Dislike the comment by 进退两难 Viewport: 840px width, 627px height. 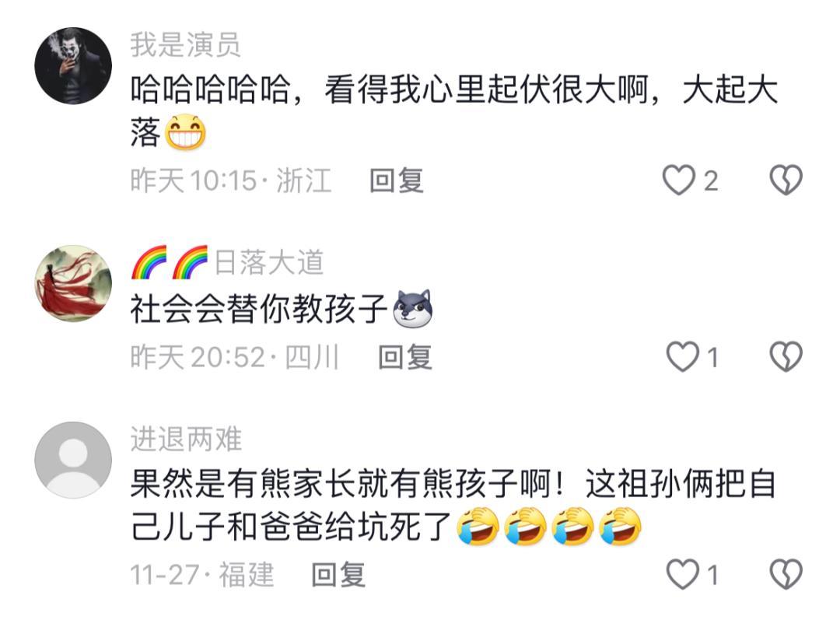coord(786,574)
